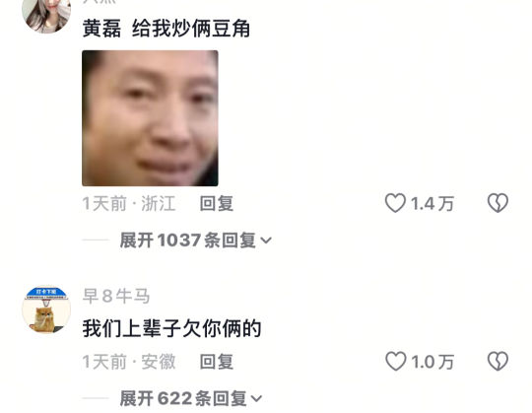Viewport: 532px width, 413px height.
Task: Like the 我们上辈子欠你俩的 comment
Action: (396, 361)
